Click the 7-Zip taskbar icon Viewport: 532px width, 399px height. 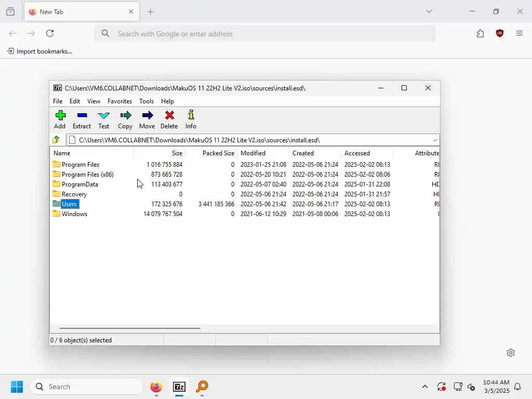pos(179,387)
